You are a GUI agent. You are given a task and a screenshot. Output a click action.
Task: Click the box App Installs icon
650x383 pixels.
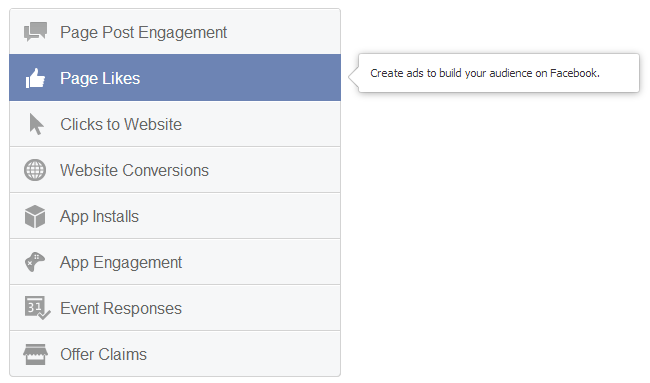(35, 216)
